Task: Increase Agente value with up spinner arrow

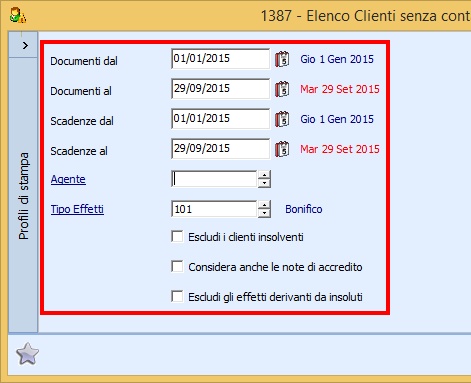Action: point(264,175)
